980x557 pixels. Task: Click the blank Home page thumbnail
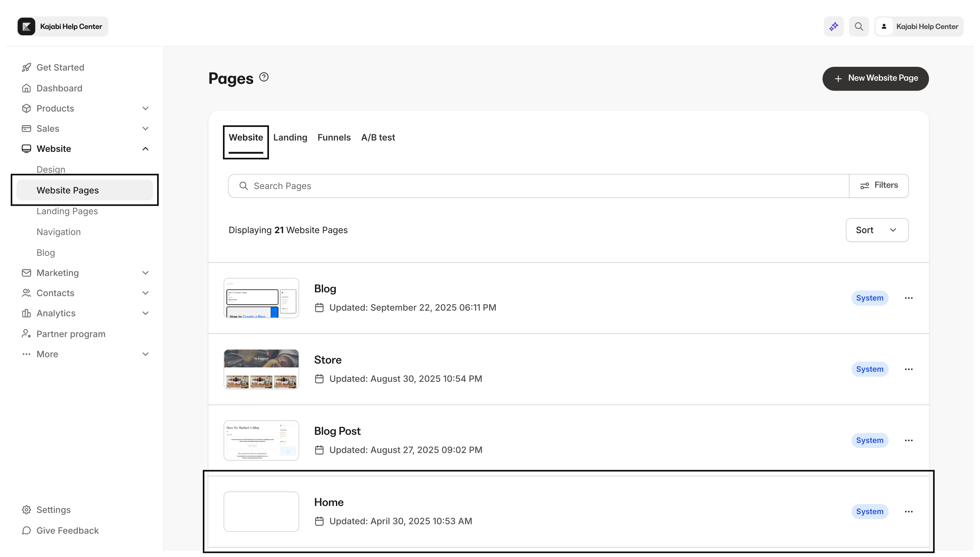pos(261,512)
